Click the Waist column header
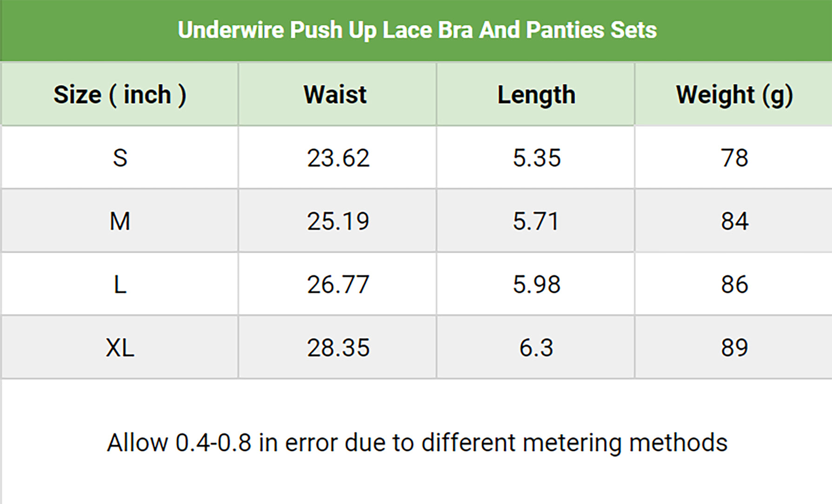 tap(335, 95)
